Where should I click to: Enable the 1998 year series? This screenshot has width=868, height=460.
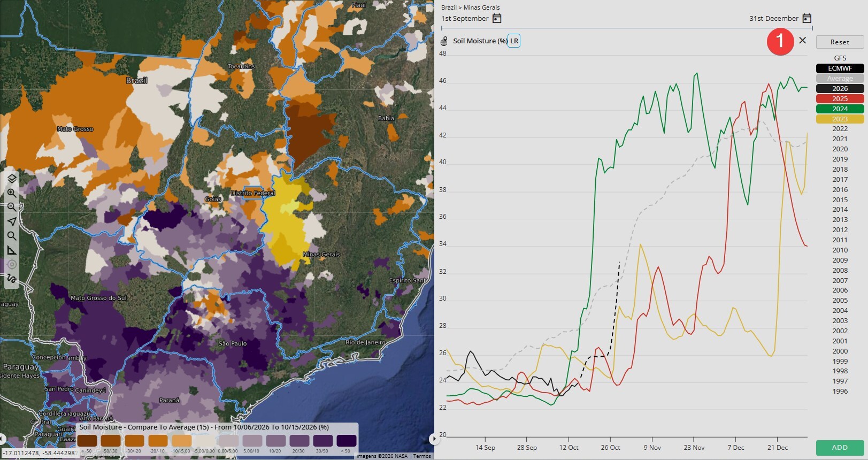tap(840, 371)
